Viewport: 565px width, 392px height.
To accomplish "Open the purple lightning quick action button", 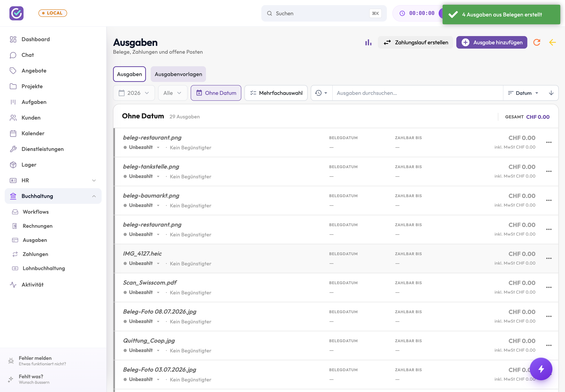I will [x=541, y=369].
